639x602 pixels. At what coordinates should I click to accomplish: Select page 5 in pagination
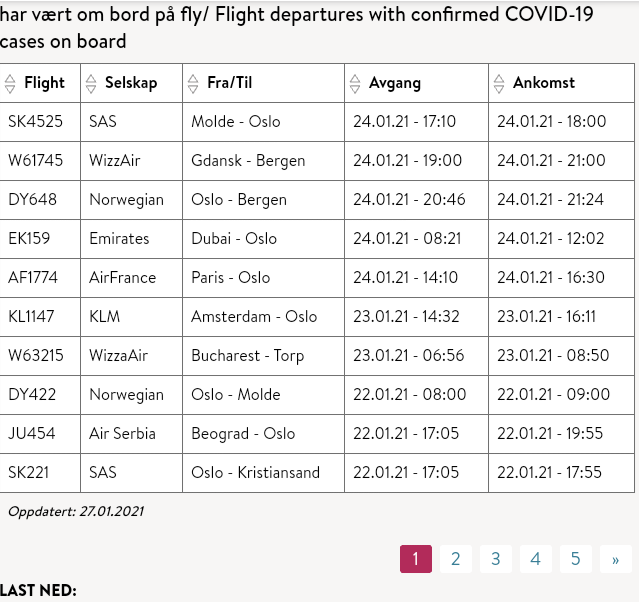coord(575,559)
